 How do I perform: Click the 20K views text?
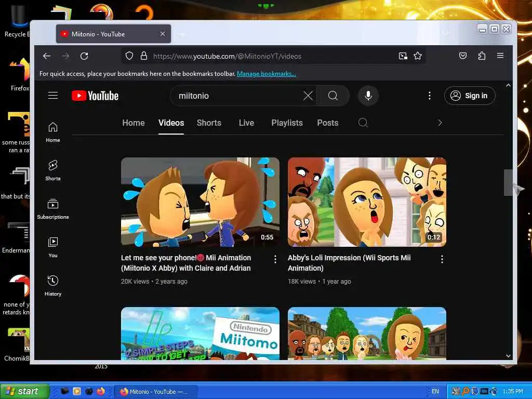tap(135, 281)
